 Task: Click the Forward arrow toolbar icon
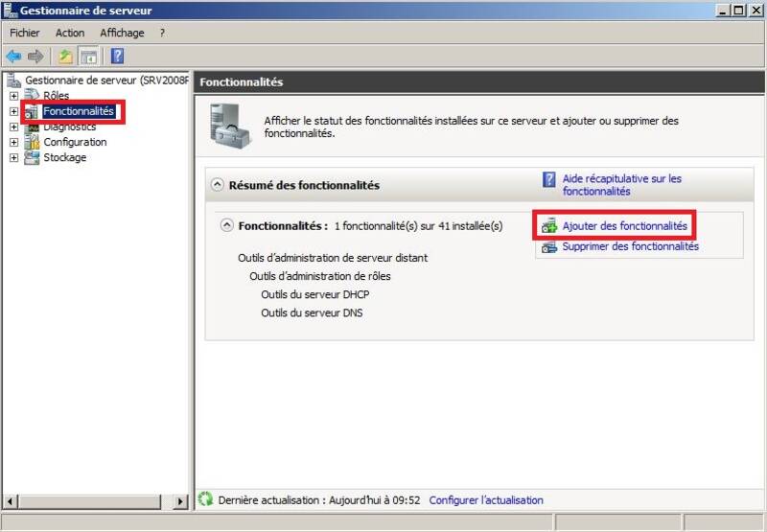(35, 57)
